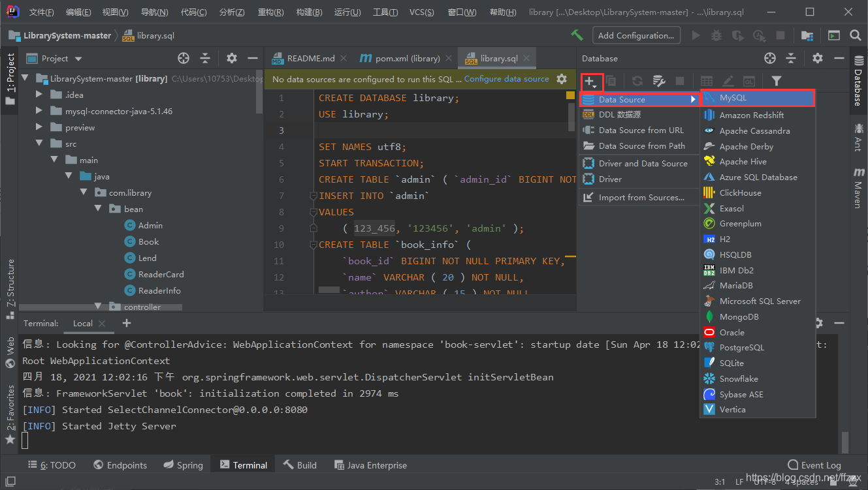Collapse the bean package

(98, 209)
